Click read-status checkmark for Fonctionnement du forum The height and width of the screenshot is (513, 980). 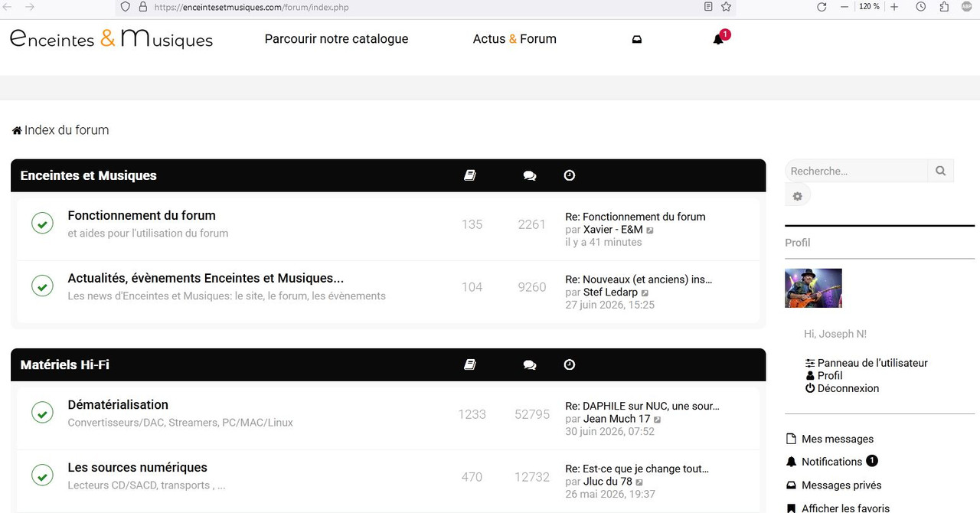tap(42, 224)
